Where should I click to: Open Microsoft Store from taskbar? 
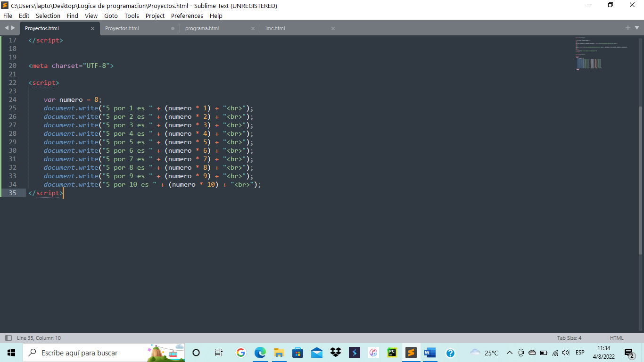tap(298, 353)
